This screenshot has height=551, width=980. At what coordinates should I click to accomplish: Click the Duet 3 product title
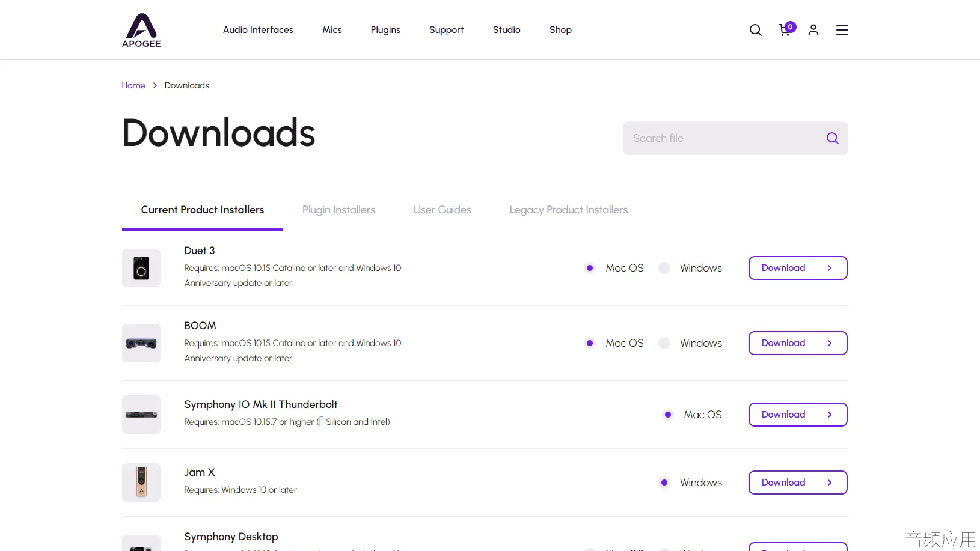[200, 251]
